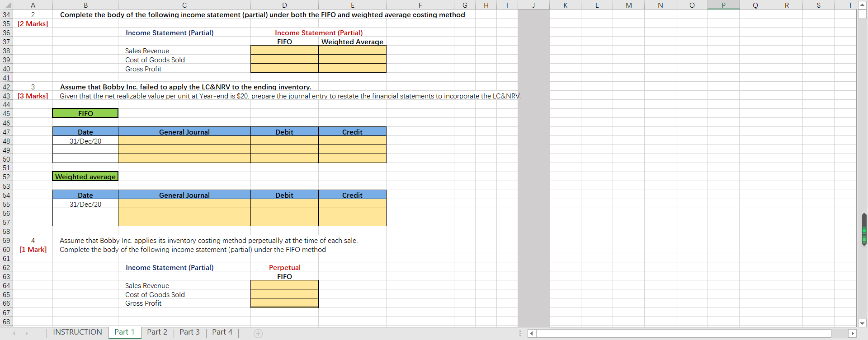Switch to the Part 1 sheet
868x340 pixels.
pos(124,332)
